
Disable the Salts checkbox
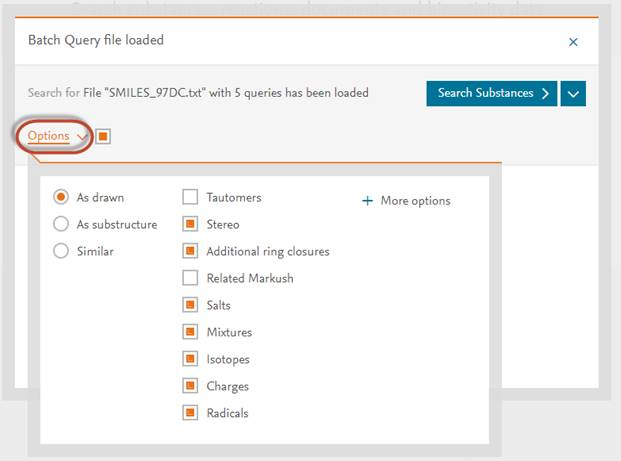pos(191,305)
